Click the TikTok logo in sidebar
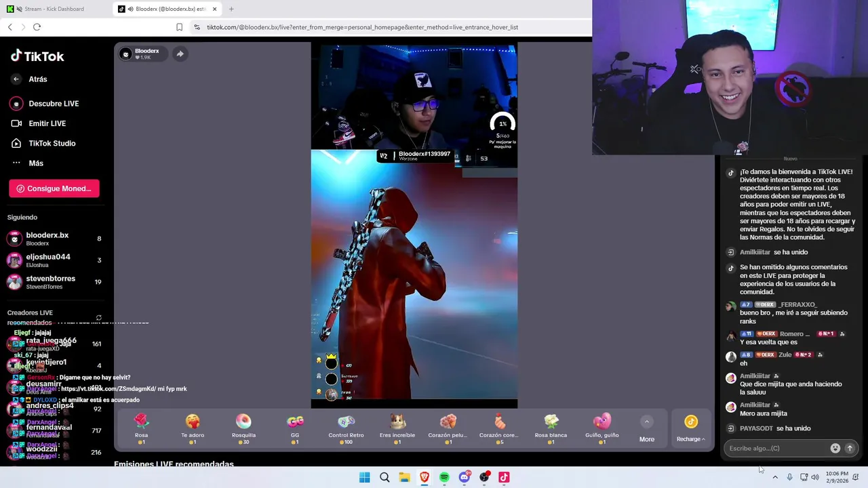This screenshot has width=868, height=488. tap(37, 56)
